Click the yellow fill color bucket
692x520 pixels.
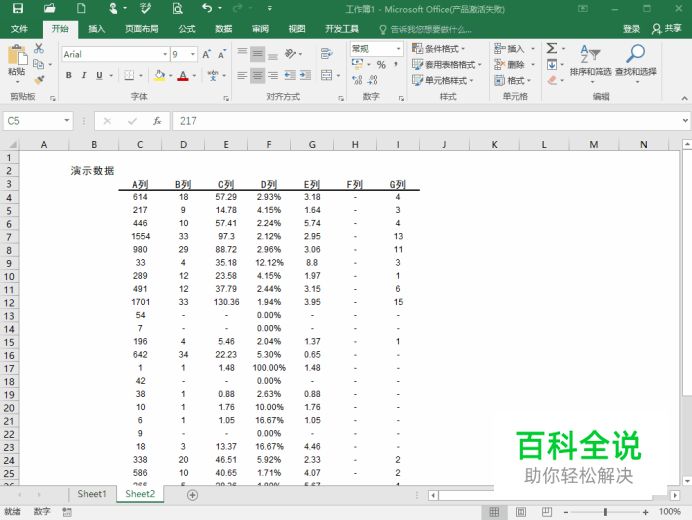[159, 75]
